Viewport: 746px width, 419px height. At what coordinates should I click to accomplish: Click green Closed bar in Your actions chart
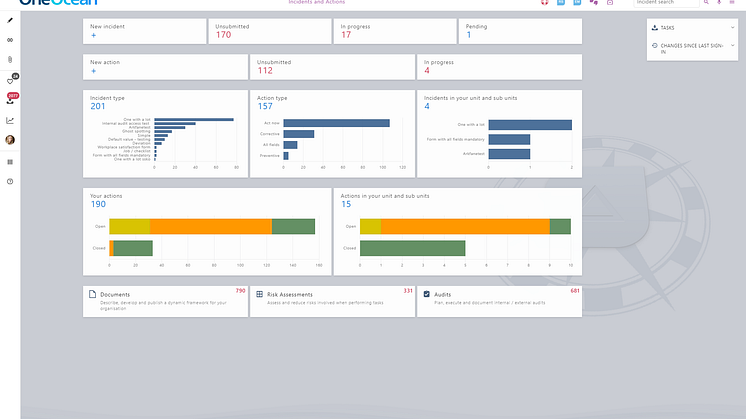133,248
